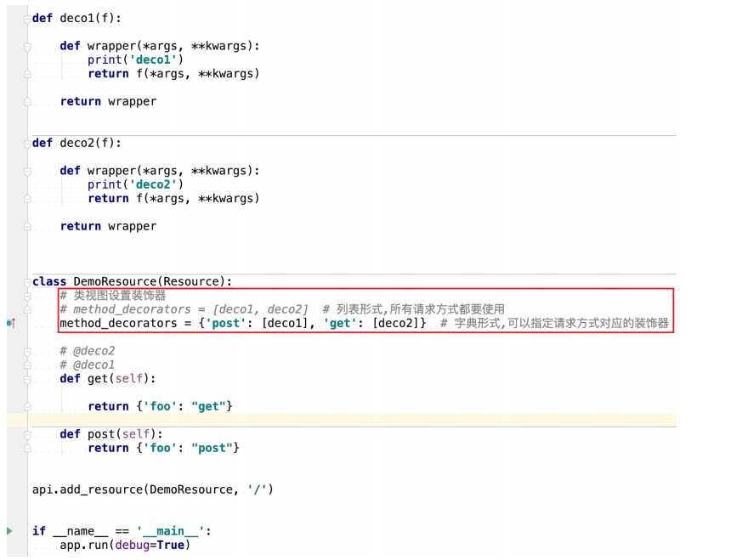Fold the get method in gutter

pos(27,379)
